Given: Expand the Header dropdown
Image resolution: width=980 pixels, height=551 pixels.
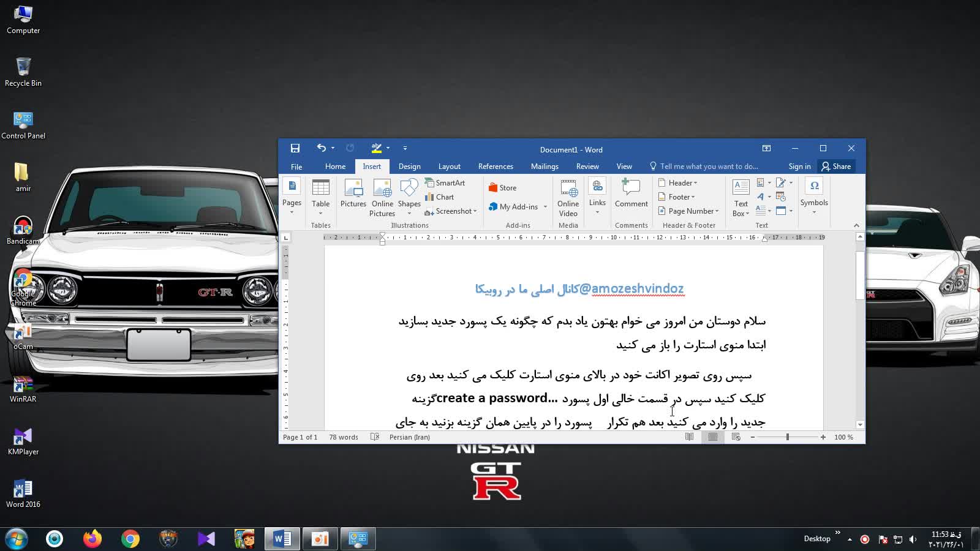Looking at the screenshot, I should pos(678,183).
